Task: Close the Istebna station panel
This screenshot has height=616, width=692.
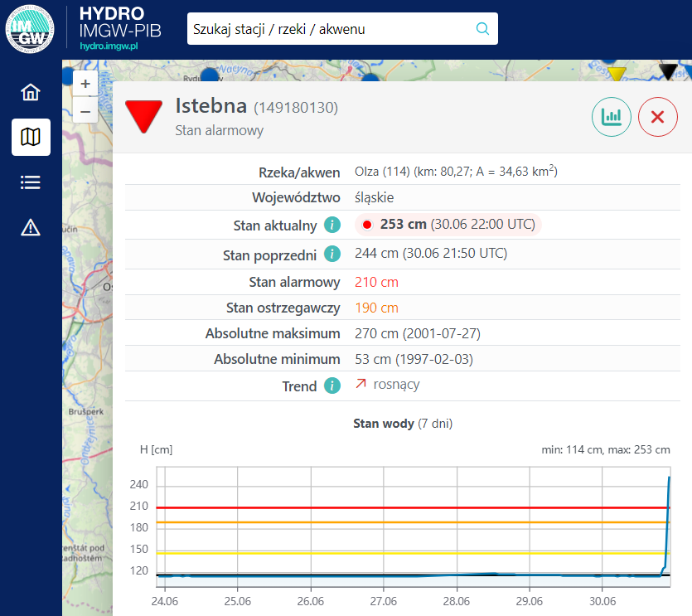Action: 657,117
